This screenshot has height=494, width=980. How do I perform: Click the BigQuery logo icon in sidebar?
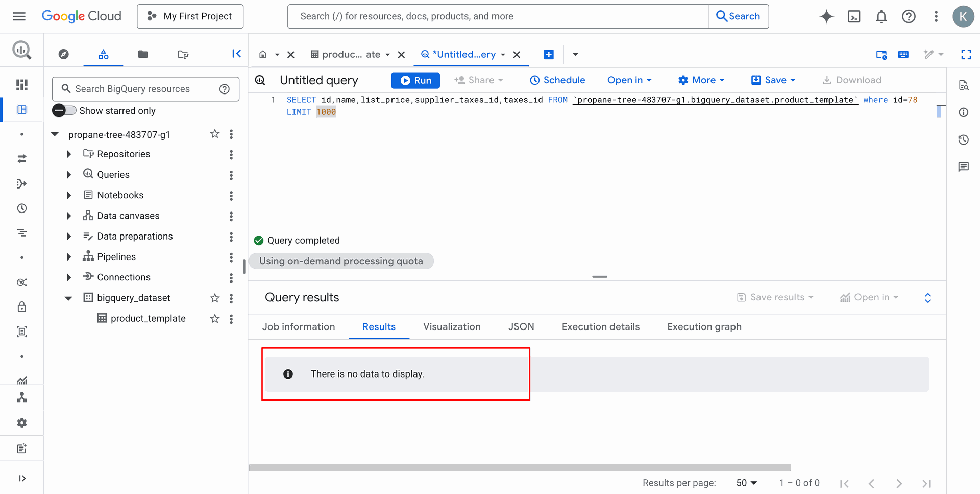[21, 50]
